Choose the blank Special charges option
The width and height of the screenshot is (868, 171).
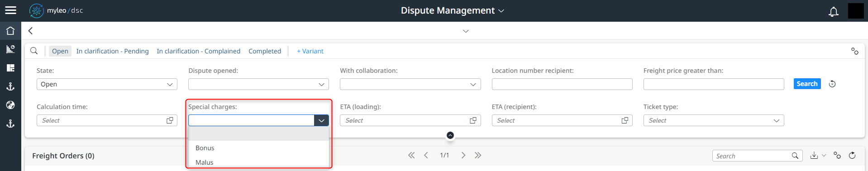click(x=258, y=133)
